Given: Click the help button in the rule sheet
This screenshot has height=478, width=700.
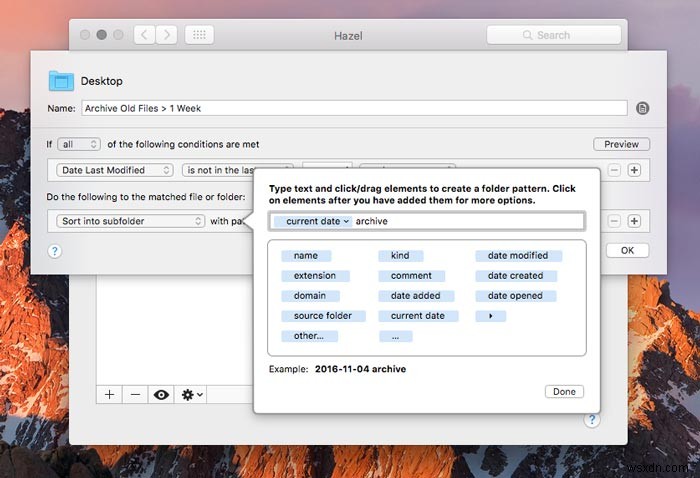Looking at the screenshot, I should [54, 251].
